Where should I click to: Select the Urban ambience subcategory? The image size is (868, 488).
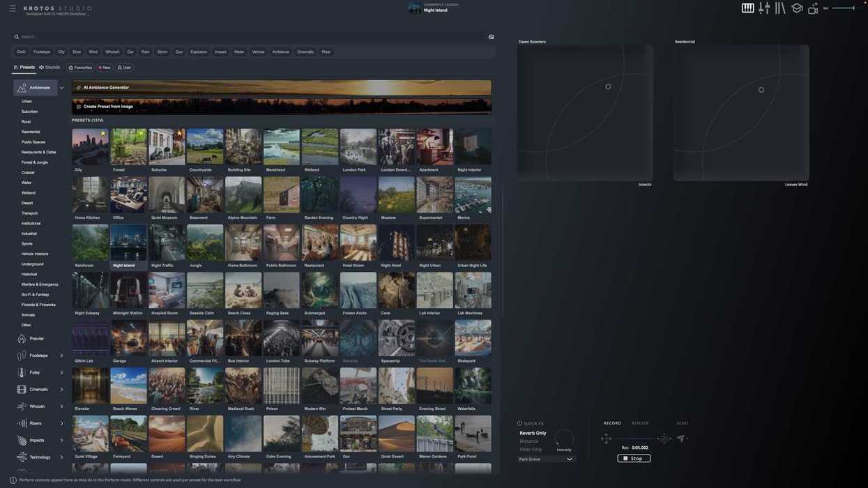(x=26, y=101)
